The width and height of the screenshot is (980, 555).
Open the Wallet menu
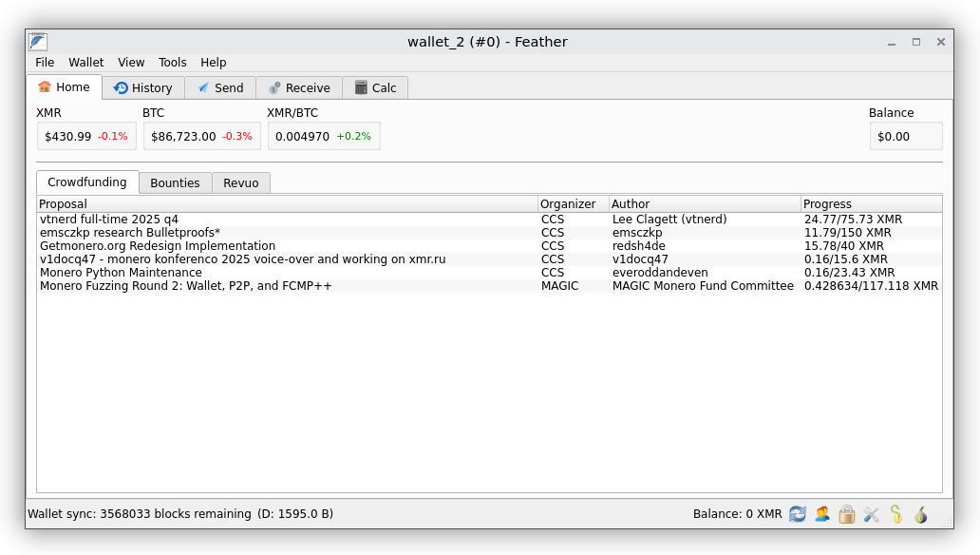[86, 63]
